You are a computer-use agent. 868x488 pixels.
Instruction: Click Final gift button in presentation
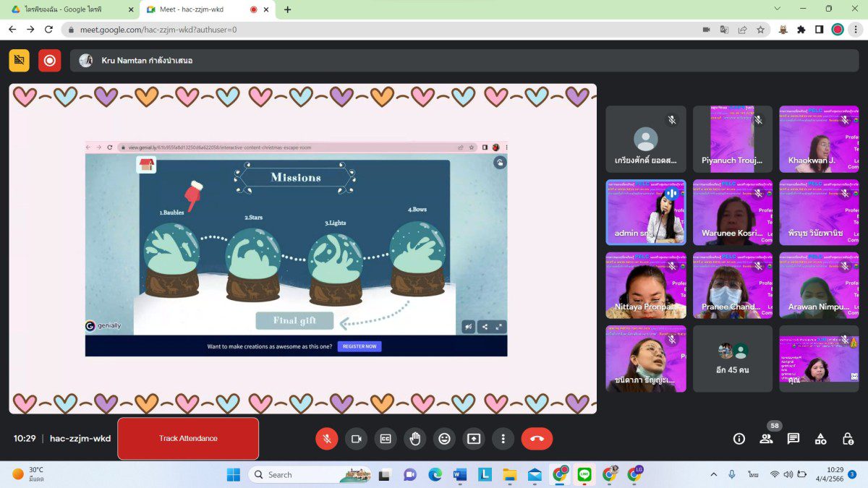(294, 320)
